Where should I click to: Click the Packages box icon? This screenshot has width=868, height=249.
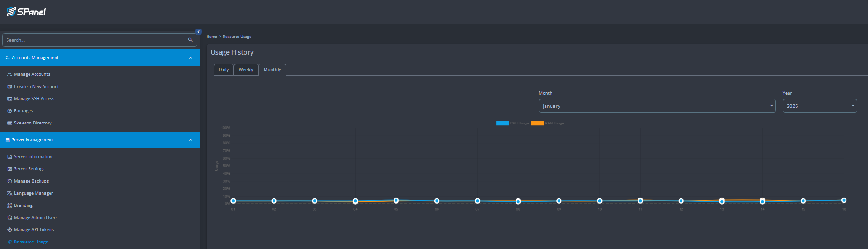coord(10,111)
